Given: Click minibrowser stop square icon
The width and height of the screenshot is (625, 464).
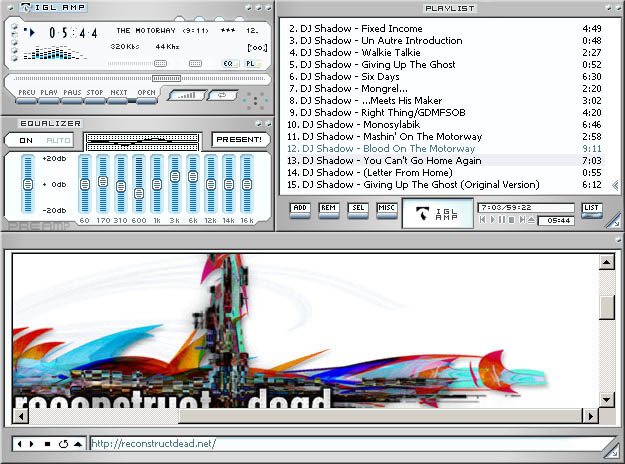Looking at the screenshot, I should click(x=47, y=444).
